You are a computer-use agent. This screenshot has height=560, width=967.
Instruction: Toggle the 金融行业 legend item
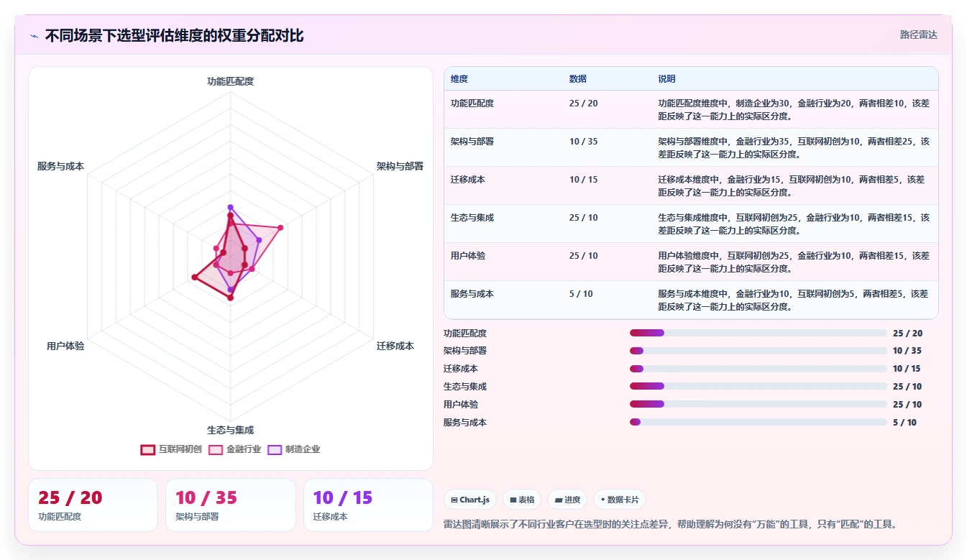click(x=234, y=449)
